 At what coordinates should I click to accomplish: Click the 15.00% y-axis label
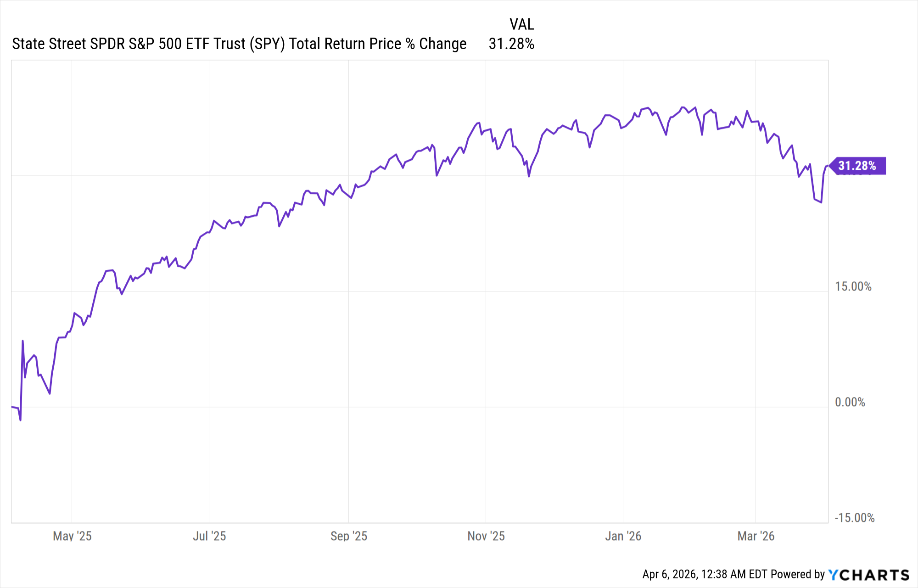[x=853, y=287]
